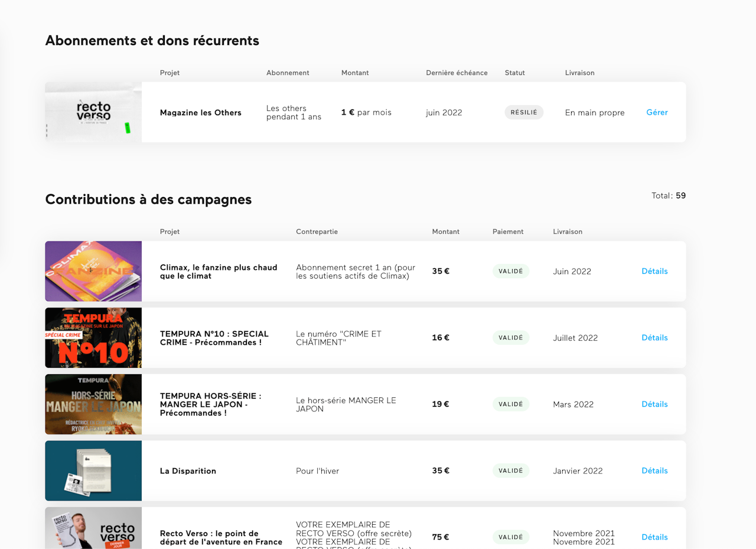756x549 pixels.
Task: Click title TEMPURA HORS-SÉRIE : MANGER LE JAPON
Action: (211, 404)
